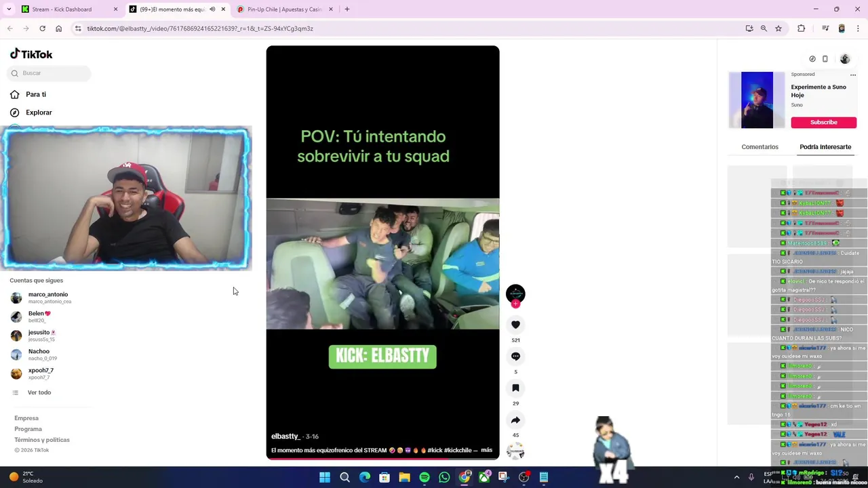Viewport: 868px width, 488px height.
Task: Open the tab search dropdown arrow
Action: pos(9,9)
